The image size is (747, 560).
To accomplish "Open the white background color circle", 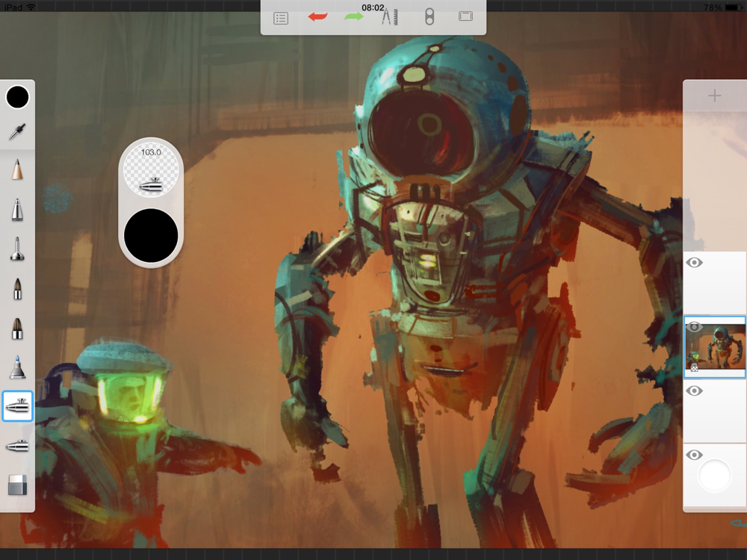I will (715, 476).
